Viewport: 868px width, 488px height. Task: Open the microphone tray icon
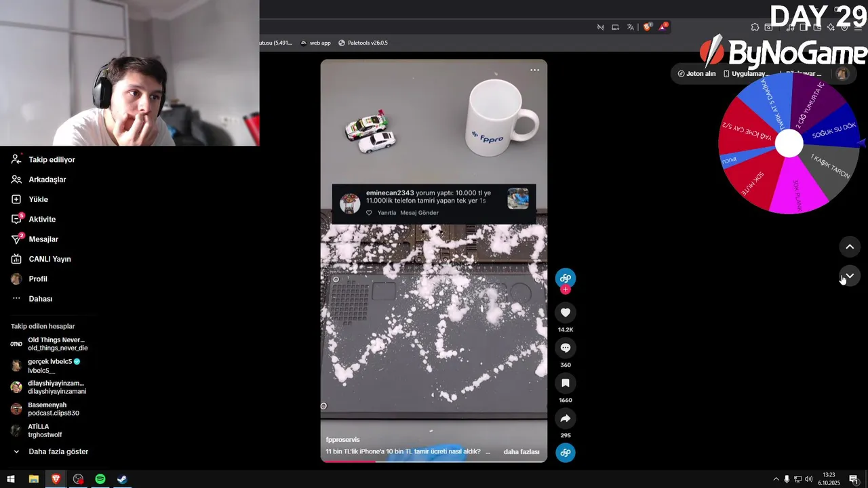click(787, 479)
